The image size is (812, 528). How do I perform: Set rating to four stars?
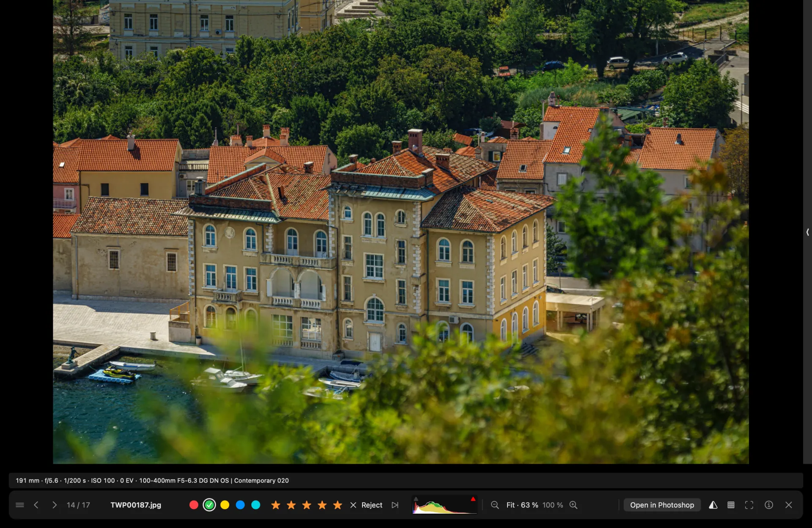pyautogui.click(x=322, y=505)
